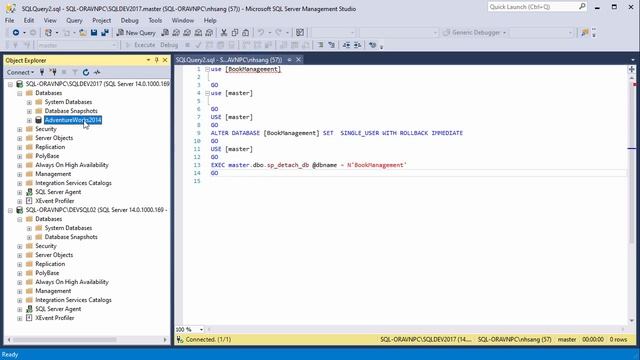
Task: Open the Tools menu
Action: [155, 20]
